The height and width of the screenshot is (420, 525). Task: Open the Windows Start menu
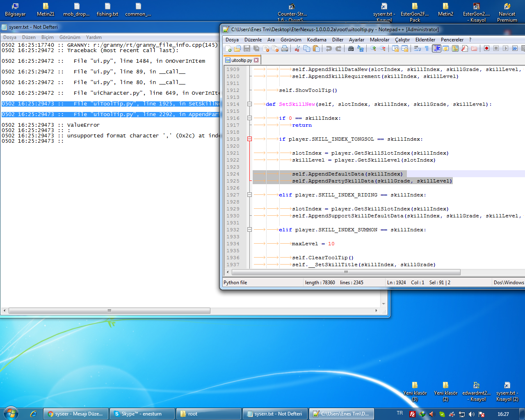coord(11,413)
